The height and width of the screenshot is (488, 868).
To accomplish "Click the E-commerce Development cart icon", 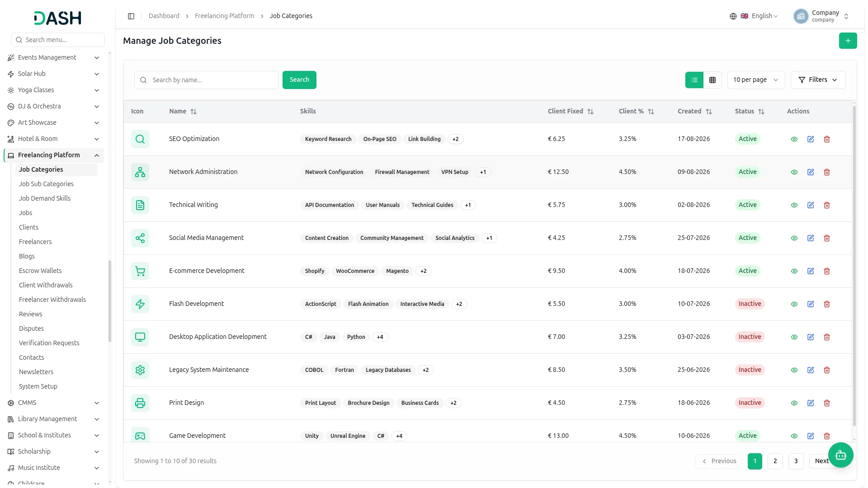I will [140, 271].
